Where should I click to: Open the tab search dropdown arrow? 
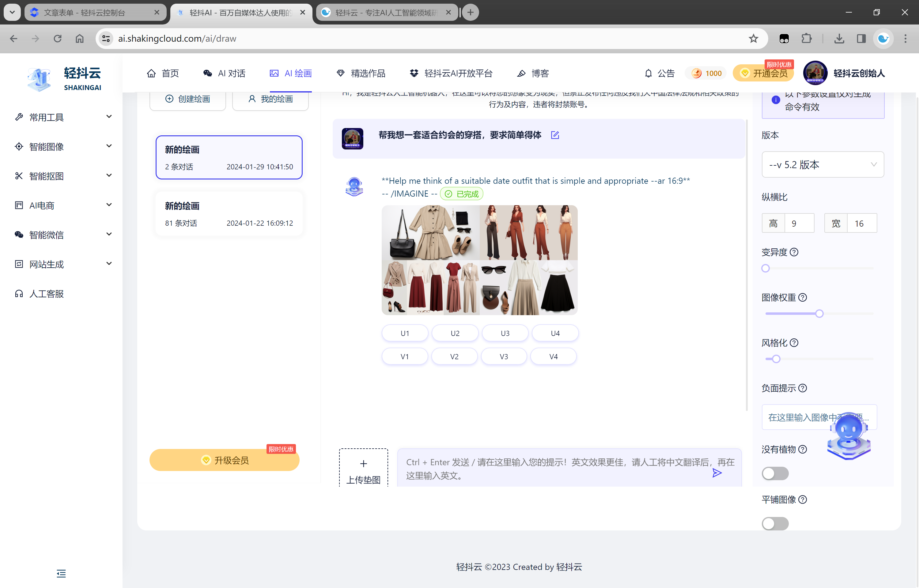coord(12,12)
